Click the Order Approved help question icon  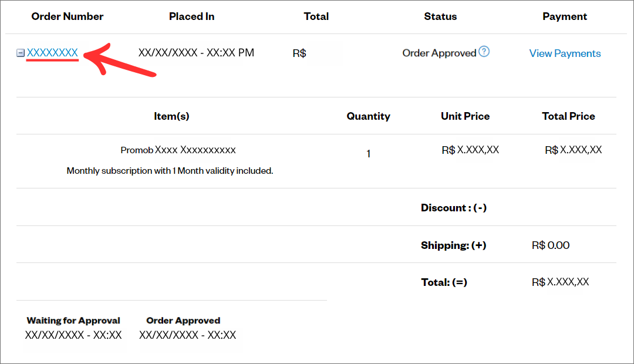click(x=484, y=52)
